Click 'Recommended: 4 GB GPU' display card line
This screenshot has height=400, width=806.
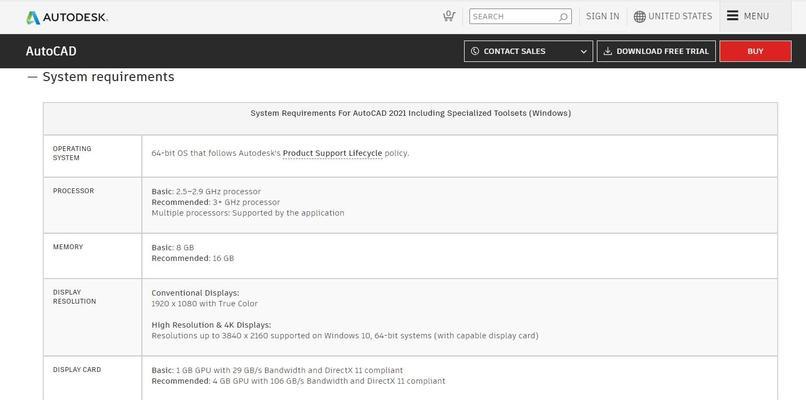click(298, 381)
